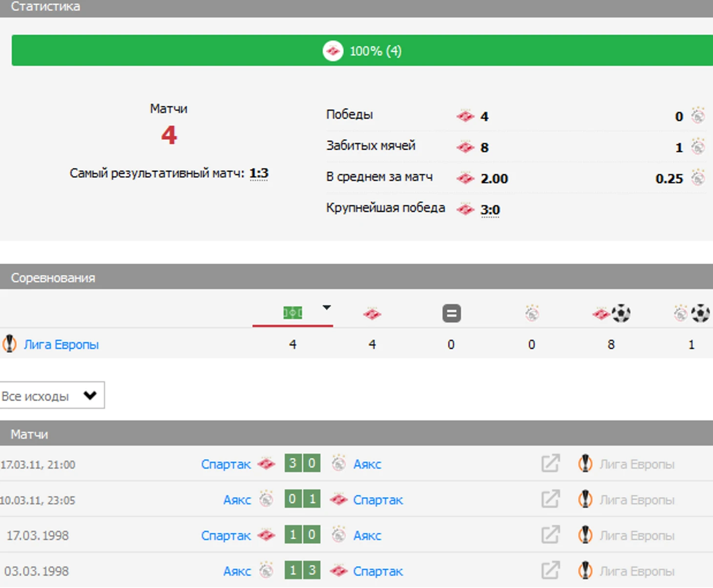Click Spartak logo in Победы row
Screen dimensions: 713x588
(x=465, y=116)
